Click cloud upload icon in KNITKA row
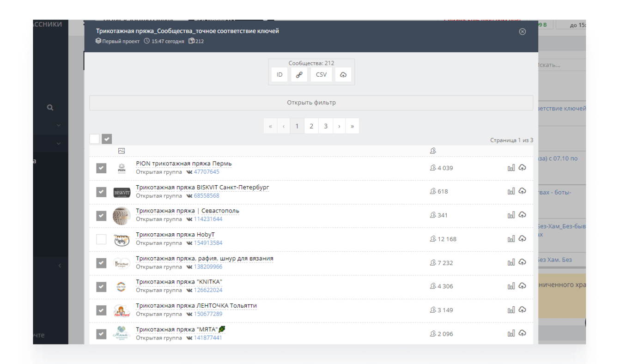Screen dimensions: 619x364 (522, 286)
